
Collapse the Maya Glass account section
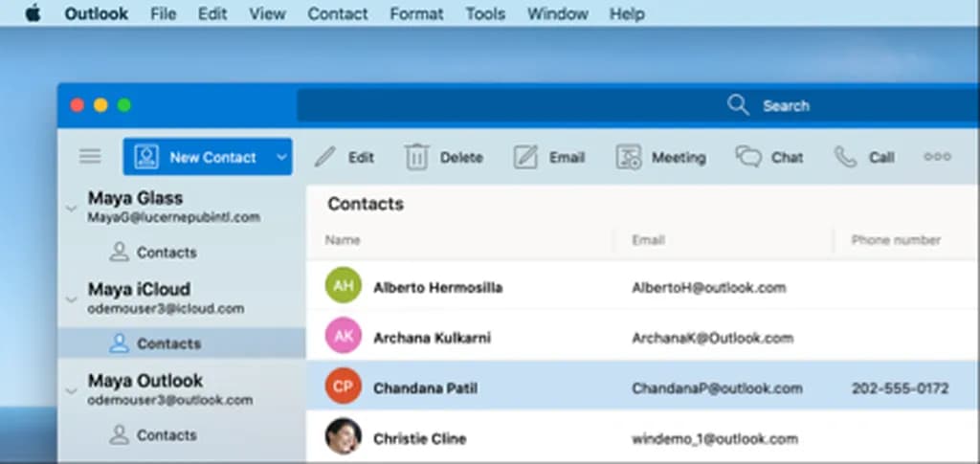[70, 208]
